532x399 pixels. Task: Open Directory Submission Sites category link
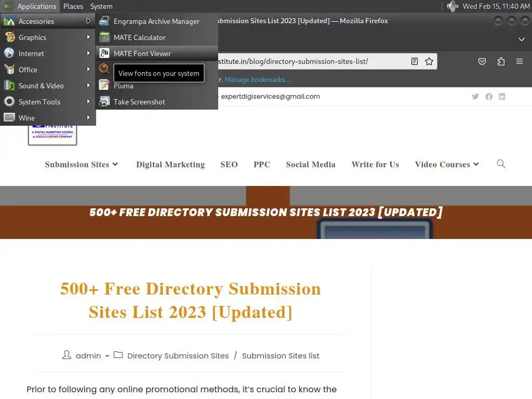pos(178,355)
